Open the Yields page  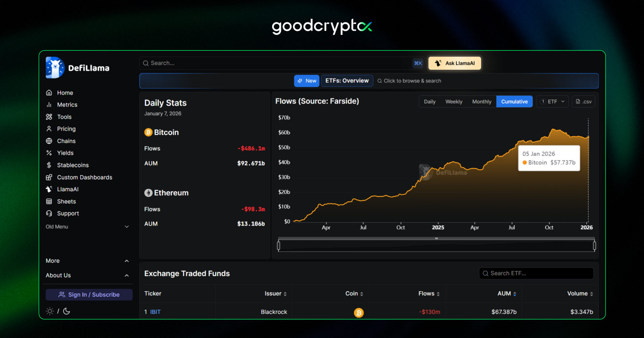coord(65,153)
